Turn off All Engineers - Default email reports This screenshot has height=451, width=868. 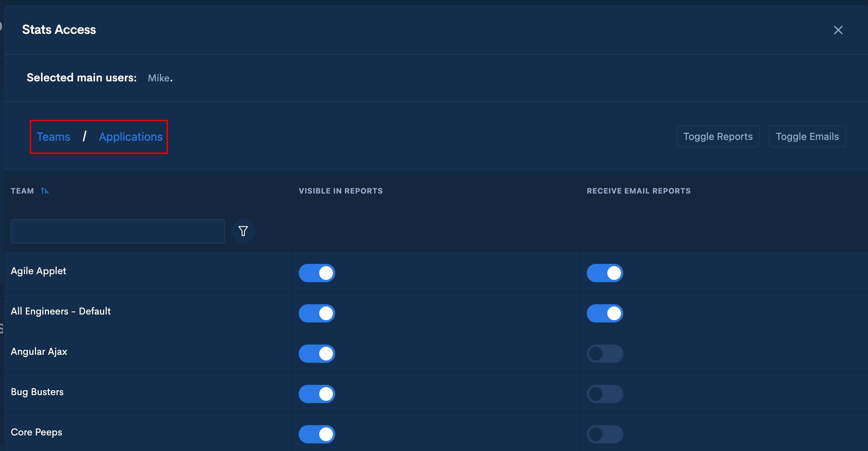(x=605, y=313)
